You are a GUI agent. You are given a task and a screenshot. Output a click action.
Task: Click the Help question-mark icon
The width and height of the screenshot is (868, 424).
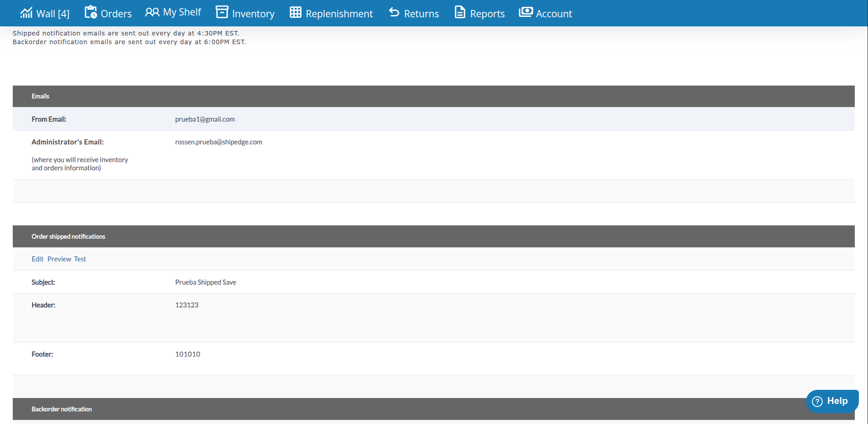(x=818, y=401)
